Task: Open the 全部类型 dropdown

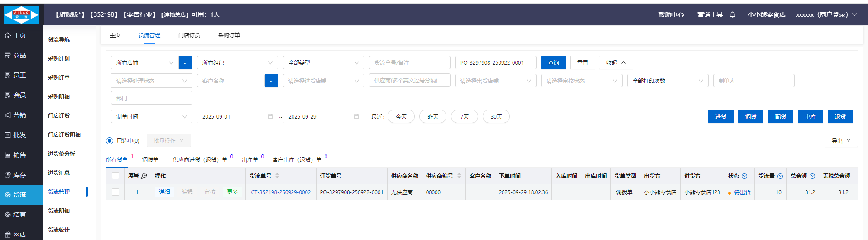Action: click(x=323, y=62)
